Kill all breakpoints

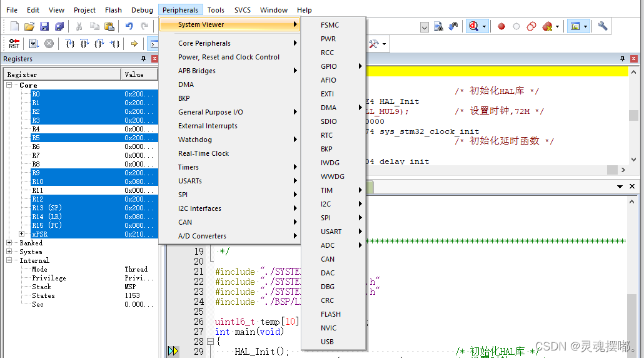tap(547, 27)
